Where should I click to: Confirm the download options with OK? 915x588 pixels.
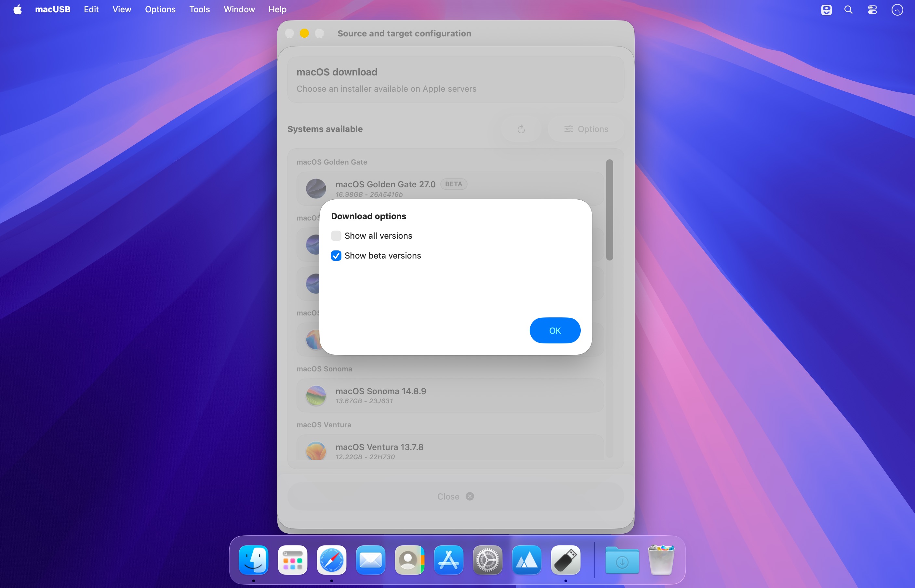[x=555, y=330]
